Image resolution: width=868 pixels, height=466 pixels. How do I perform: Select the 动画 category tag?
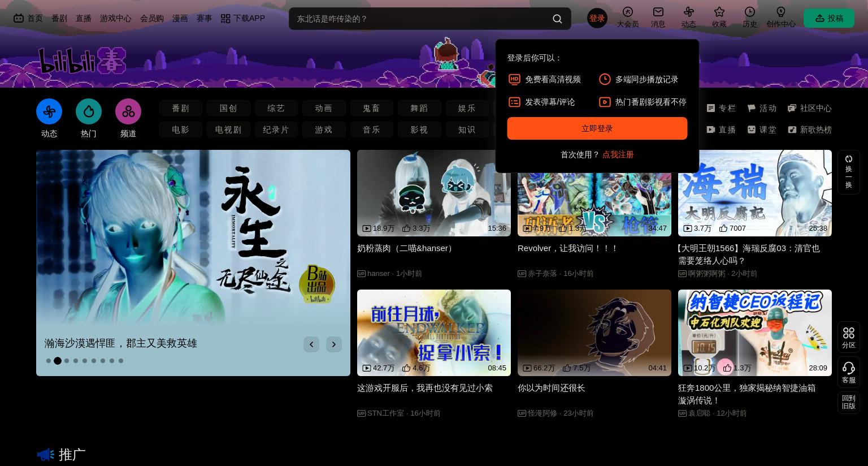(x=324, y=108)
